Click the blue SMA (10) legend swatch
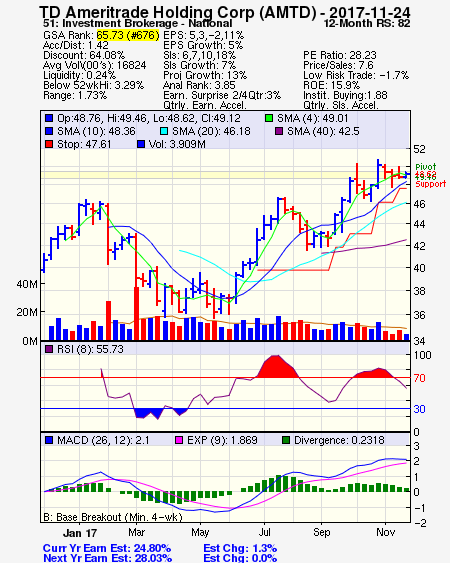The image size is (450, 563). [49, 131]
